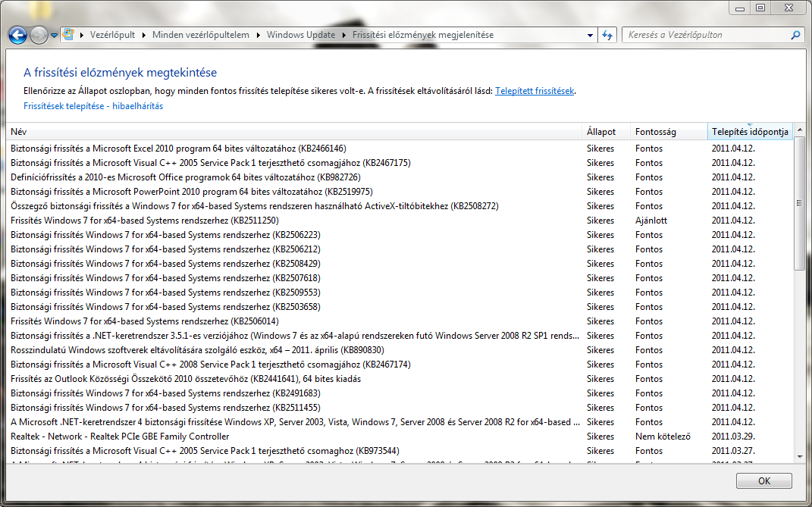812x507 pixels.
Task: Expand the arrow after Windows Update breadcrumb
Action: point(344,35)
